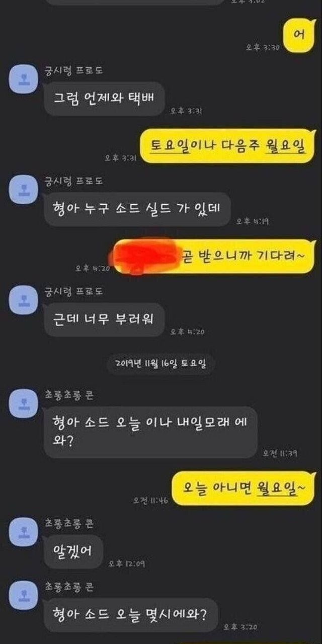
Task: Select the '곧 받으니까 기다려~' yellow bubble
Action: point(214,256)
